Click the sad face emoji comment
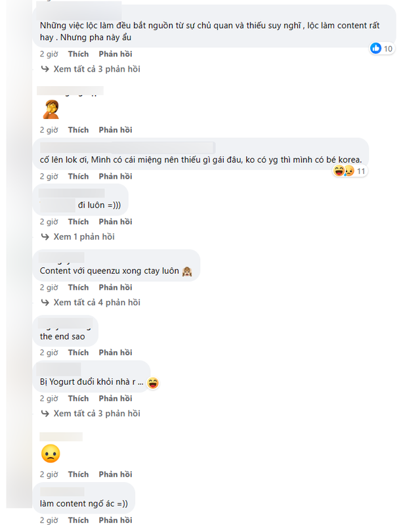 coord(51,453)
